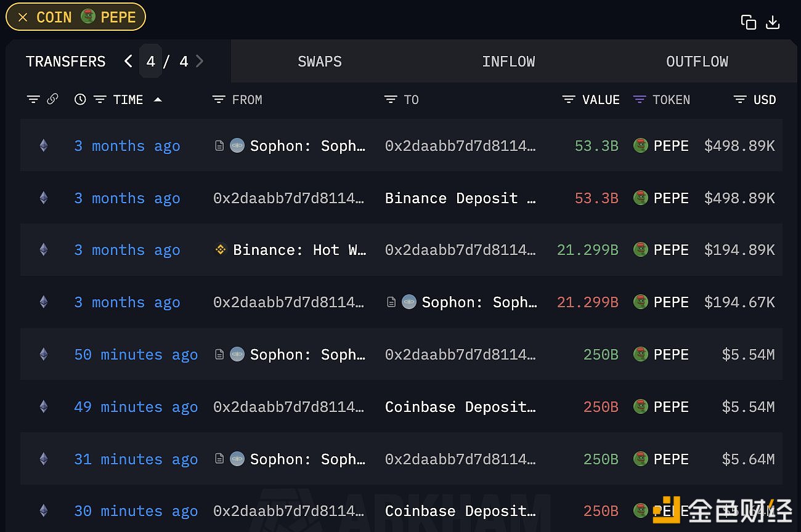Open Binance Deposit recipient address
Viewport: 801px width, 532px height.
tap(460, 198)
